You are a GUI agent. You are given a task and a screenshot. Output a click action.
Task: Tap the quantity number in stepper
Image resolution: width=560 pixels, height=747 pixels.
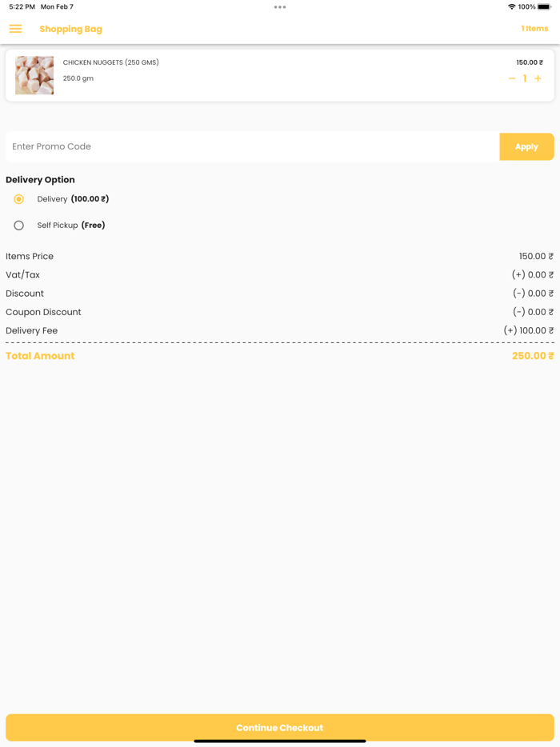[x=525, y=78]
